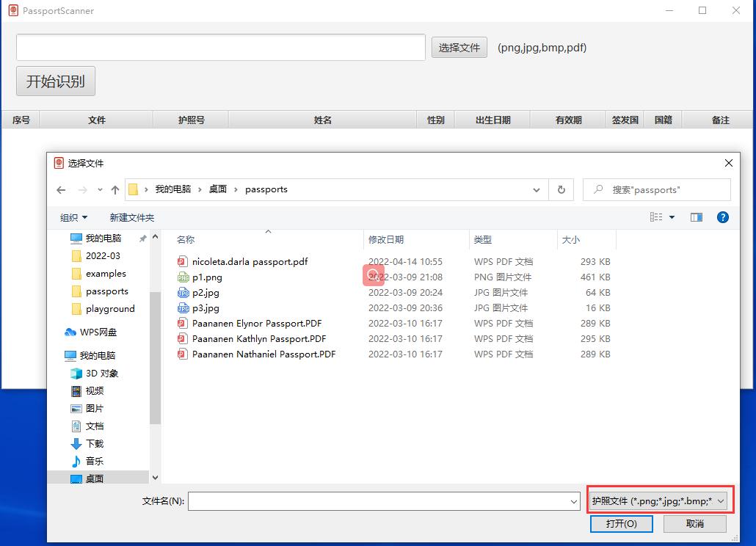Open the examples folder in sidebar
This screenshot has height=546, width=756.
click(106, 274)
